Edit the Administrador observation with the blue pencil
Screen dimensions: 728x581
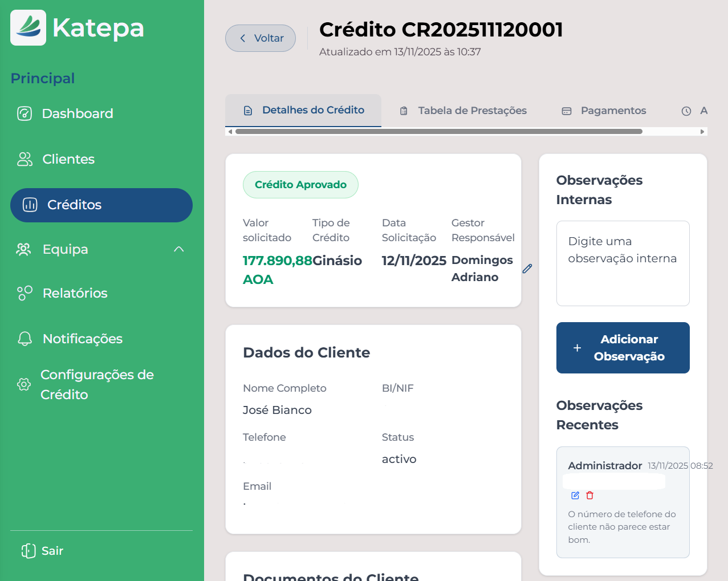tap(575, 495)
